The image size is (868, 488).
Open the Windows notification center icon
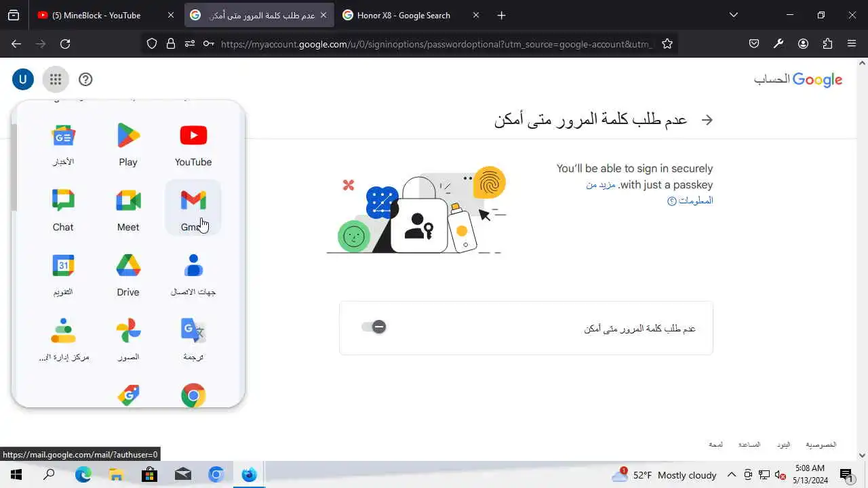point(846,475)
